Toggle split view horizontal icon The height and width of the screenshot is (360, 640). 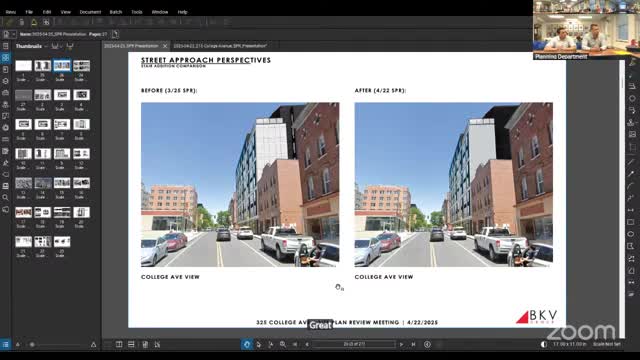[131, 344]
